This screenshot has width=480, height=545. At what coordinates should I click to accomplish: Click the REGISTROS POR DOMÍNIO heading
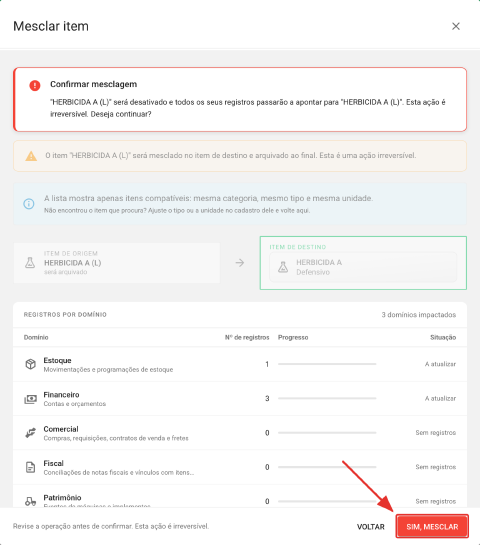point(65,315)
